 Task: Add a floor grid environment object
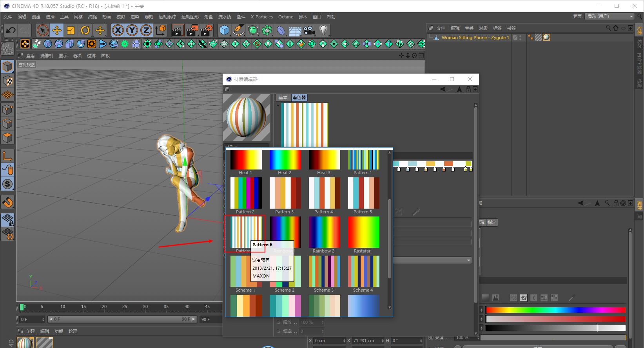point(295,30)
